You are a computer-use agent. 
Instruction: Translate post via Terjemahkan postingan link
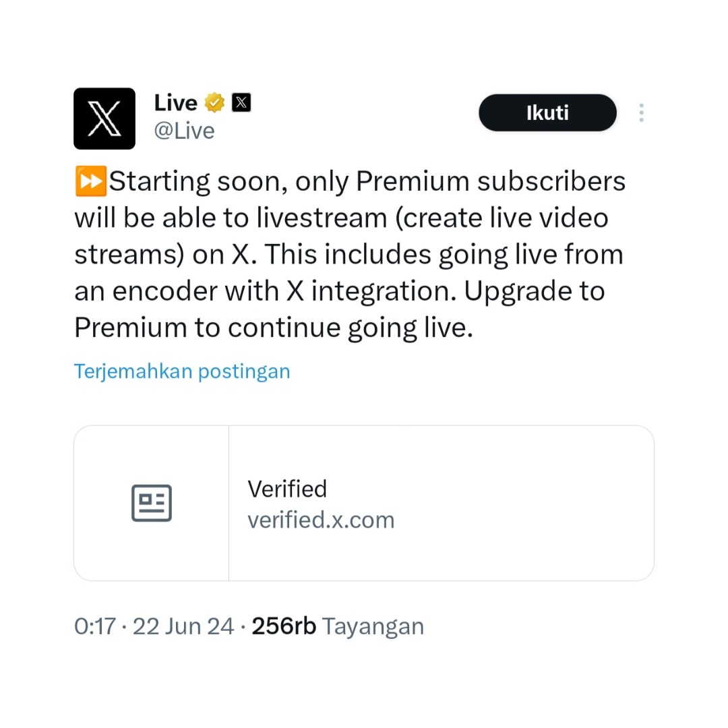point(182,371)
